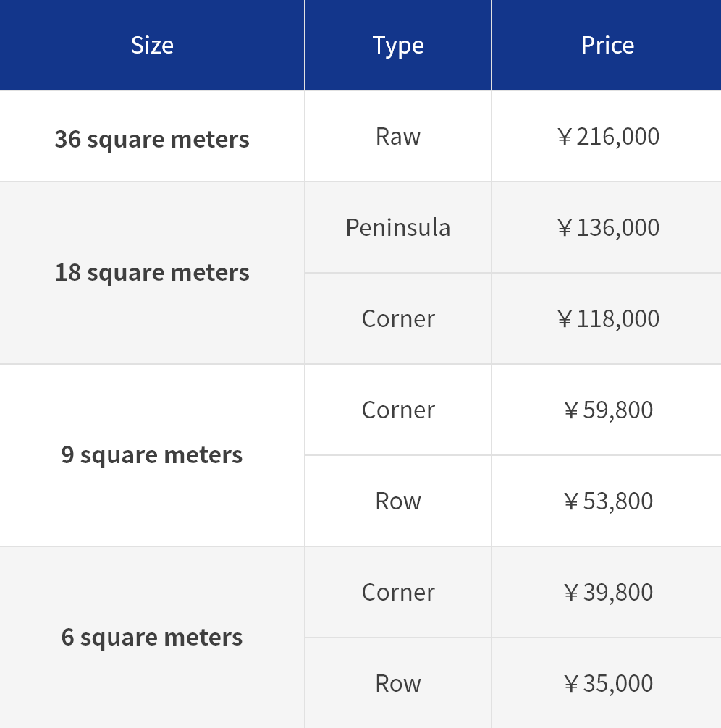The height and width of the screenshot is (728, 721).
Task: Select Row under 6 square meters
Action: tap(398, 683)
